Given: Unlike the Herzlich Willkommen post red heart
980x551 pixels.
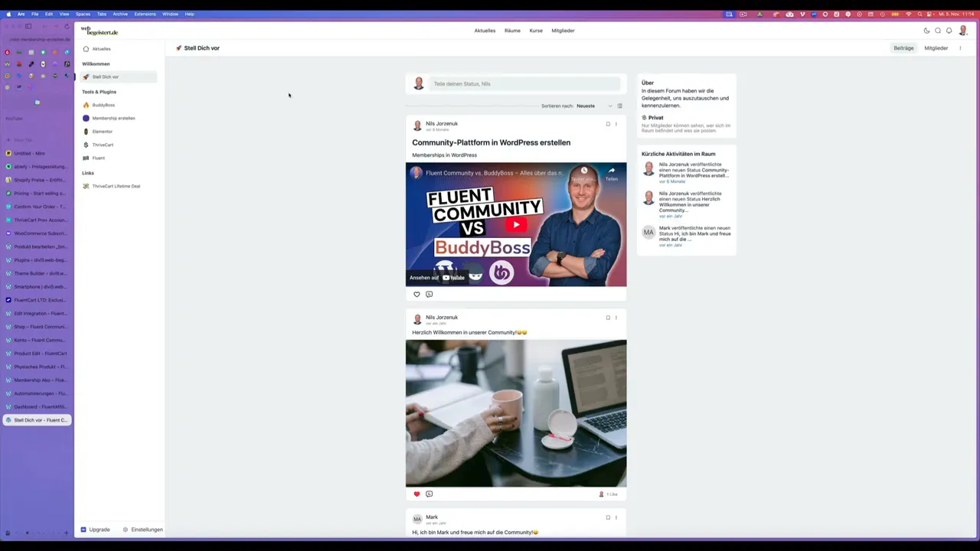Looking at the screenshot, I should 416,494.
